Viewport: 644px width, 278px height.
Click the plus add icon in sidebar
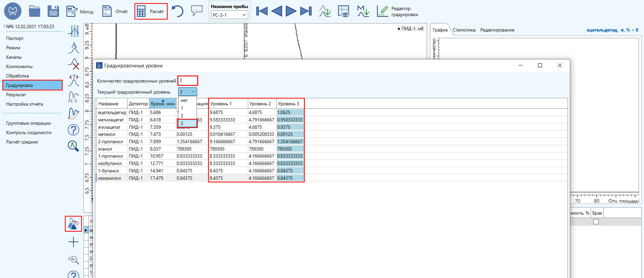coord(73,242)
